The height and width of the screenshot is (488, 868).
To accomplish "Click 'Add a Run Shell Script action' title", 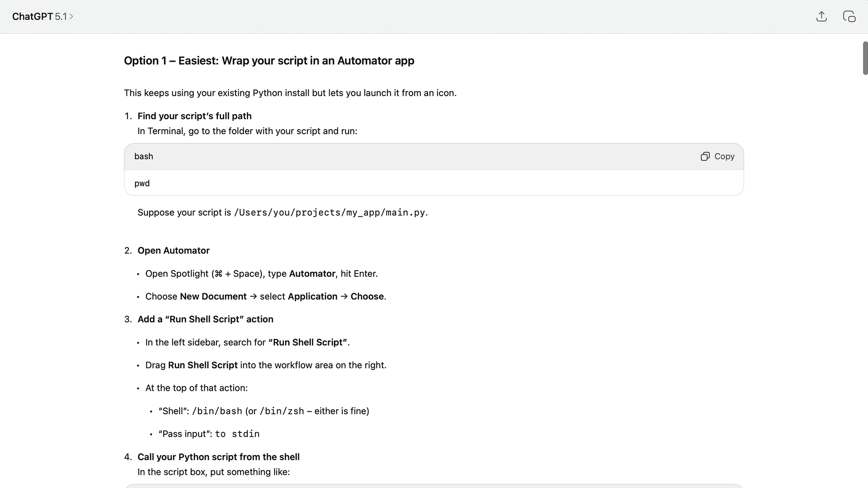I will click(x=205, y=319).
